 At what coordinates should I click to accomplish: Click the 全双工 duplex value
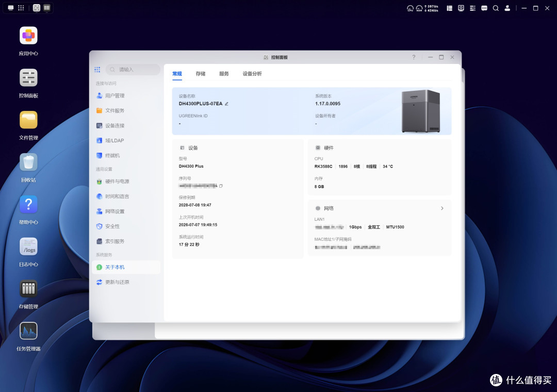pyautogui.click(x=374, y=227)
